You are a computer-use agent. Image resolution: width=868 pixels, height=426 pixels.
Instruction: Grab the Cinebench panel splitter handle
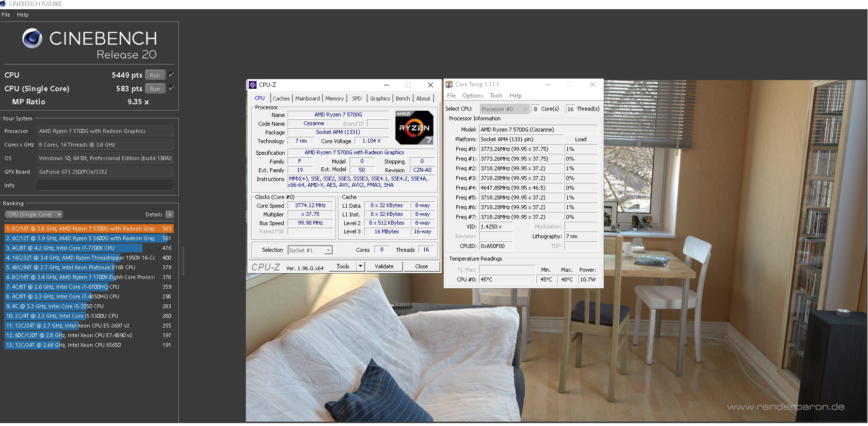pos(183,261)
